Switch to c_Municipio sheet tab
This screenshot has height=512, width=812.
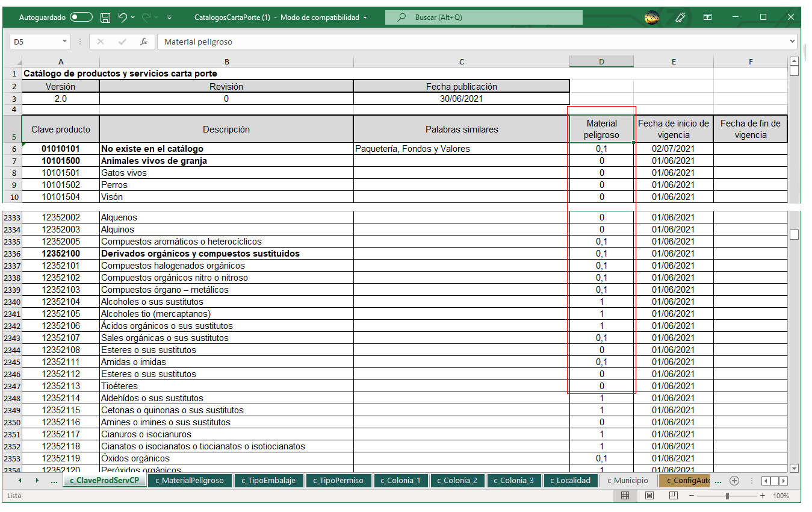click(628, 481)
